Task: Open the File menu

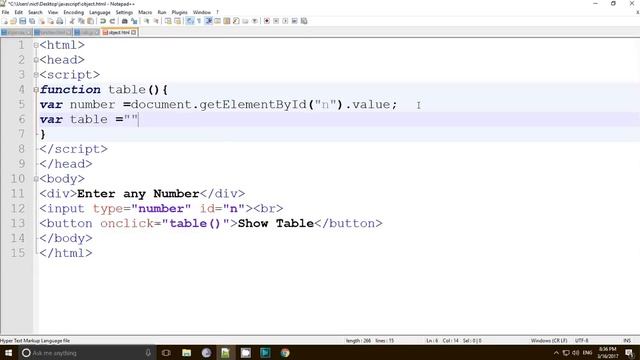Action: (x=5, y=12)
